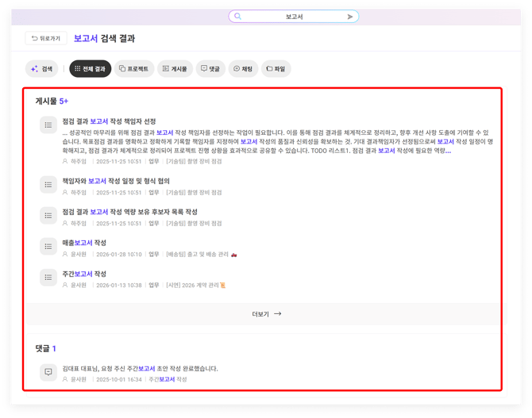This screenshot has height=418, width=532.
Task: Click list icon beside 후보자 목록 작성 post
Action: point(48,216)
